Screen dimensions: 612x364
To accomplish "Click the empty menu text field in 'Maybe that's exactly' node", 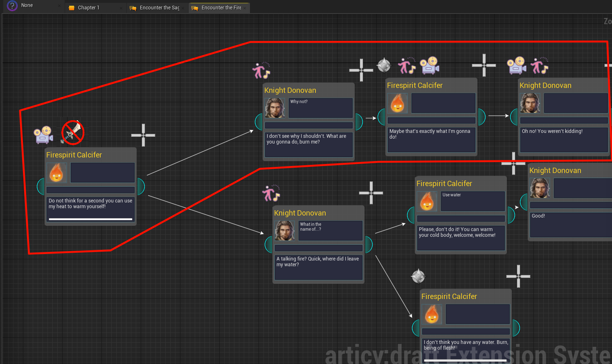I will (443, 103).
